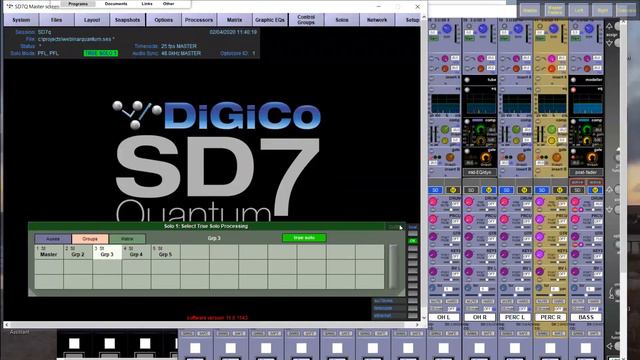640x360 pixels.
Task: Click the PERC R KEYS aux send knob
Action: point(540,254)
